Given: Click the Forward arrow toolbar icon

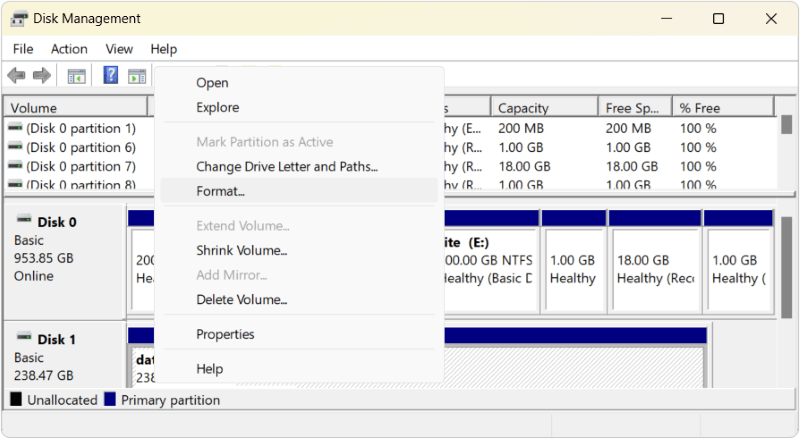Looking at the screenshot, I should tap(42, 76).
